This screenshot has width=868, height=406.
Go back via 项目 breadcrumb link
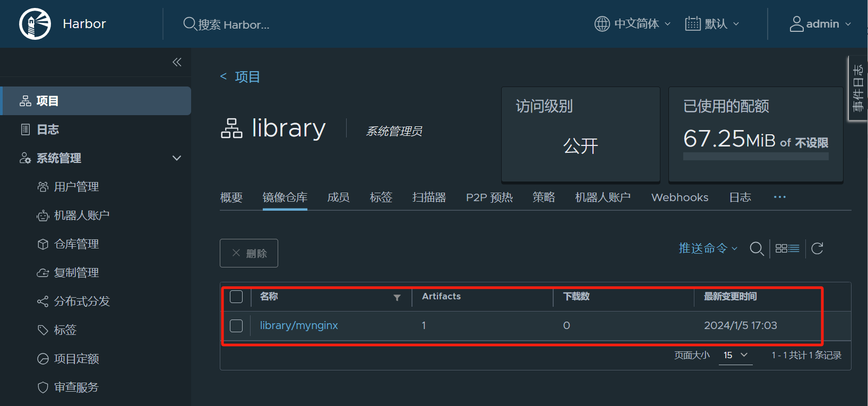[247, 77]
